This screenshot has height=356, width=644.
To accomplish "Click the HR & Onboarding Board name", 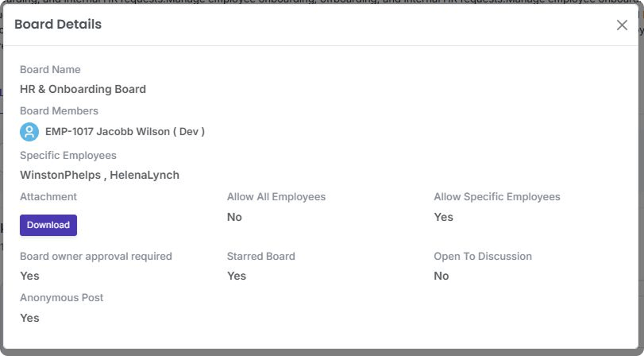I will [83, 90].
